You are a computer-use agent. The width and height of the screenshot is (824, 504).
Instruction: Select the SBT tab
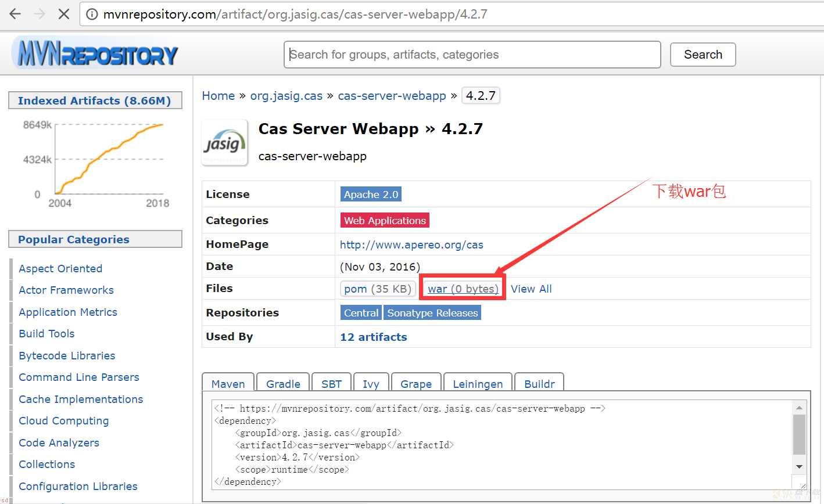[331, 384]
